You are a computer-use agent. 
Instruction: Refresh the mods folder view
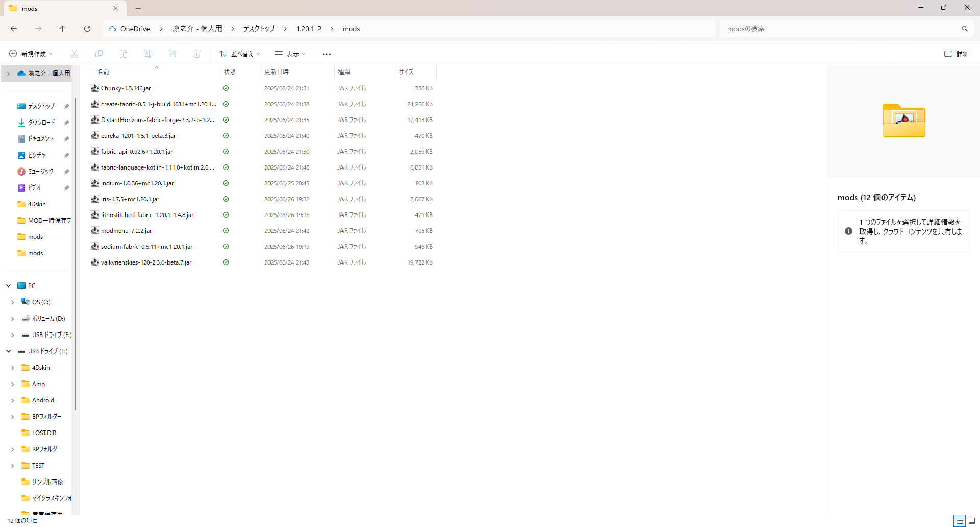click(87, 29)
